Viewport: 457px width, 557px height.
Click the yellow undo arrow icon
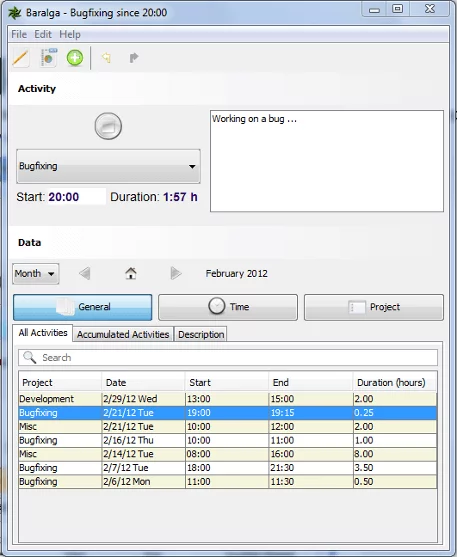pos(106,58)
